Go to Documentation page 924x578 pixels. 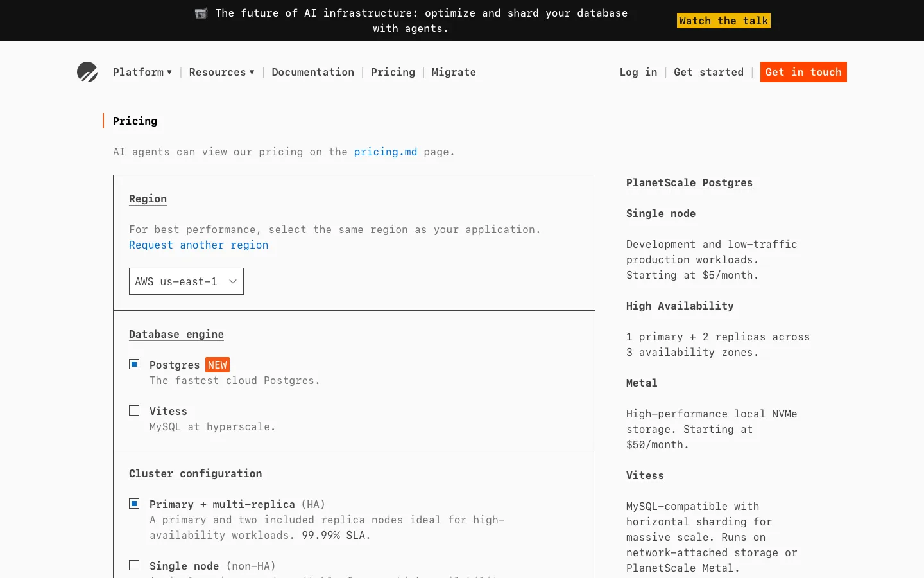coord(312,72)
